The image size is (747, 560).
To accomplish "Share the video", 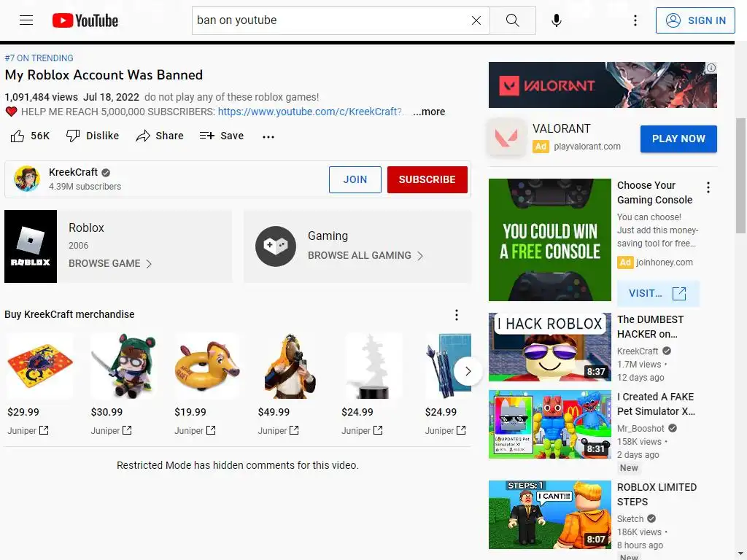I will click(x=160, y=136).
